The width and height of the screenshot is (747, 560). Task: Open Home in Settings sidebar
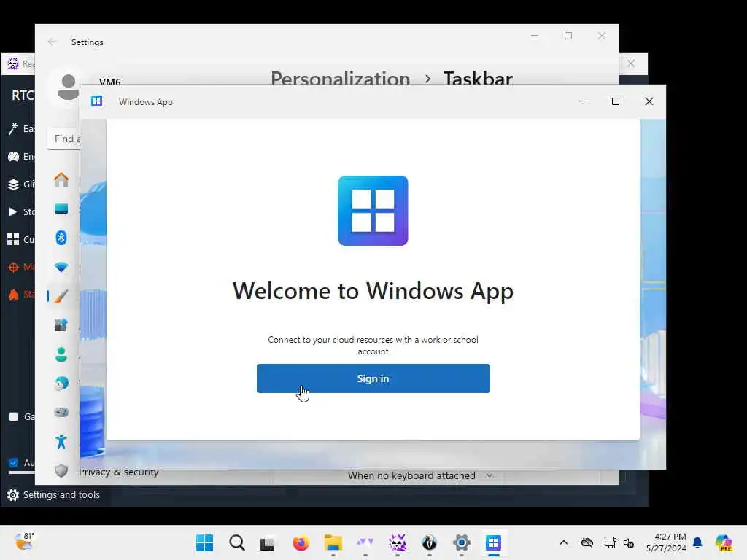61,179
